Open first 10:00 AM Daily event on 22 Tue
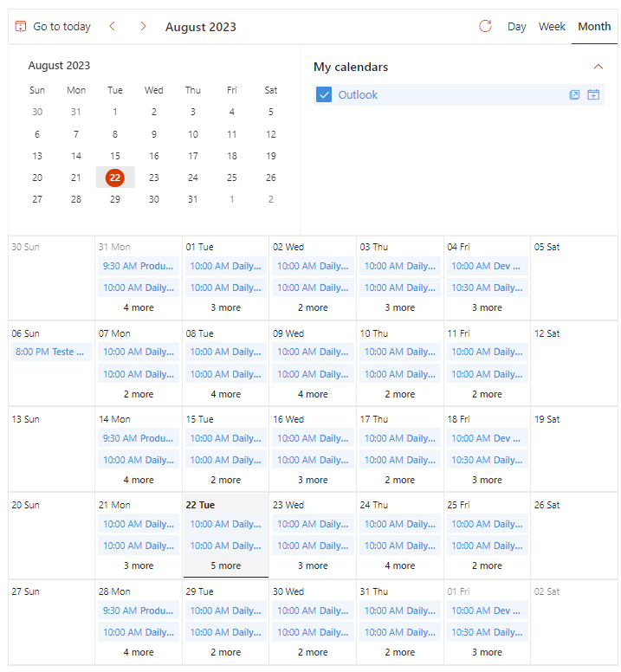 pyautogui.click(x=225, y=524)
